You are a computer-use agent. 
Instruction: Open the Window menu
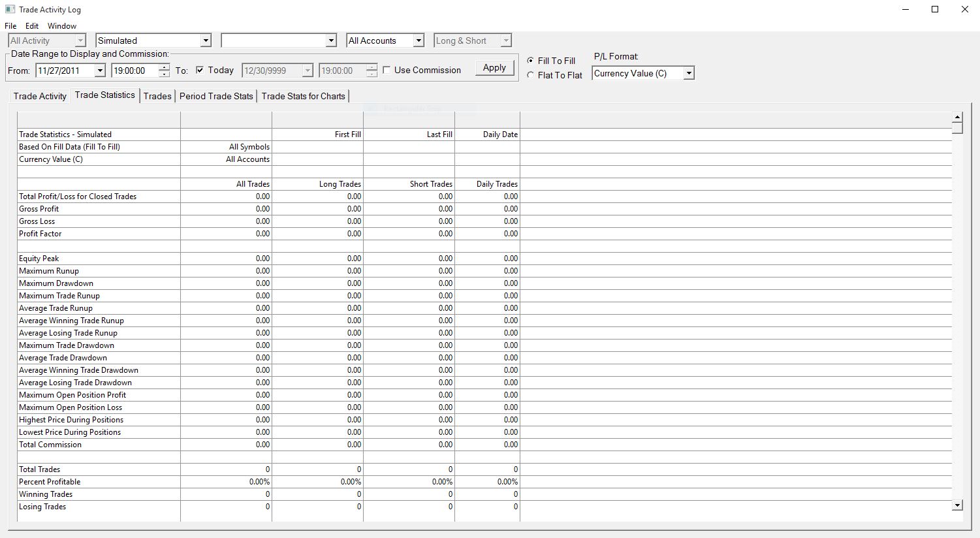[62, 26]
